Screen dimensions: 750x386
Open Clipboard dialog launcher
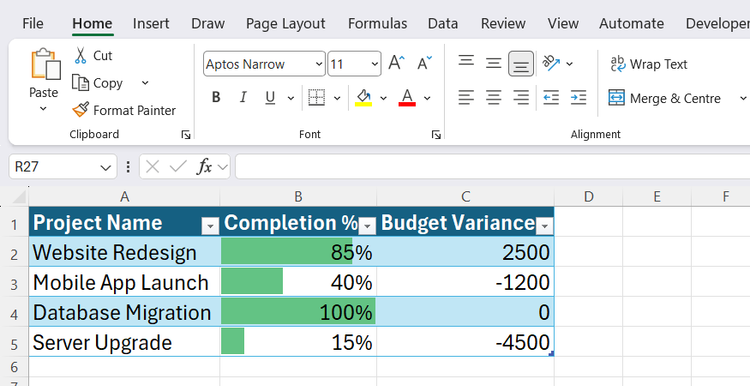click(186, 135)
